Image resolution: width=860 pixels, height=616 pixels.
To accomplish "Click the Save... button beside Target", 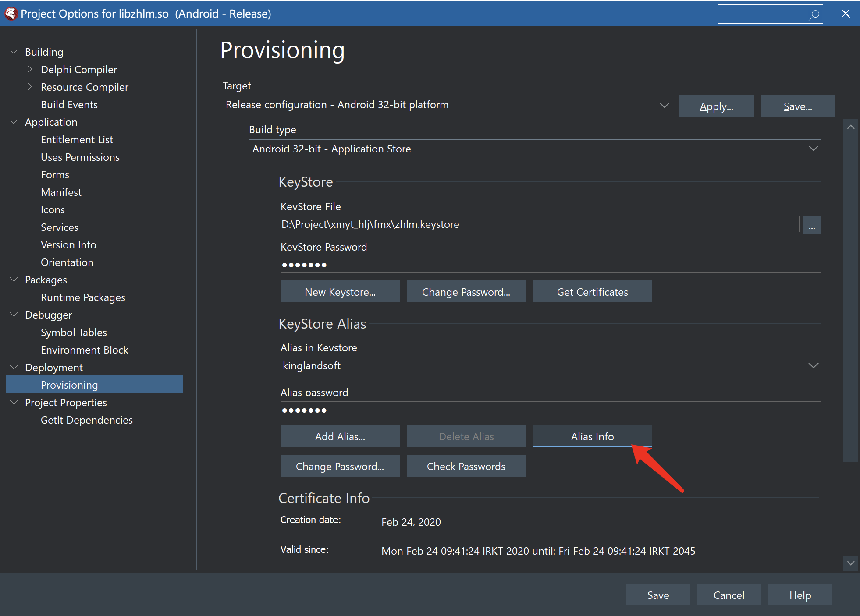I will coord(798,106).
